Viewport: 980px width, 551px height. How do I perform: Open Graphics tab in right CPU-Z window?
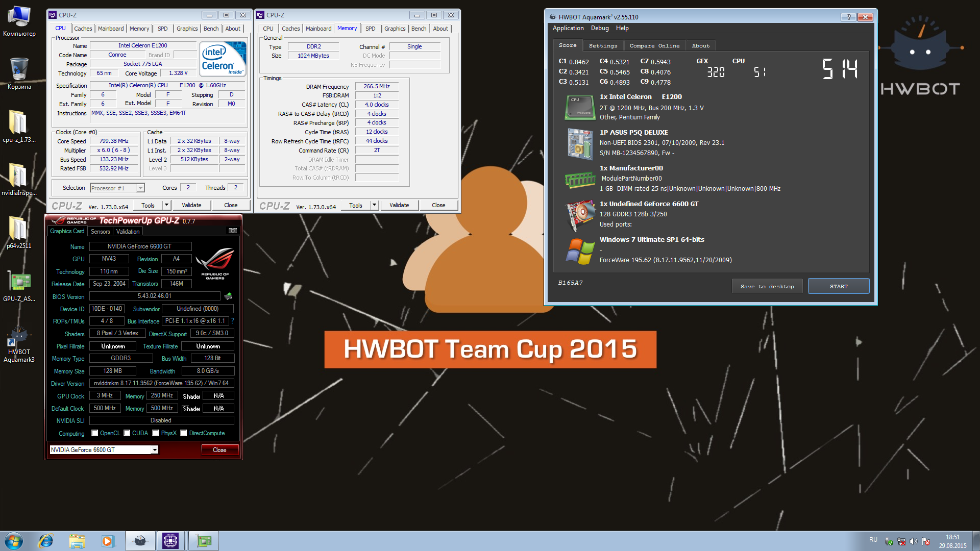(x=395, y=29)
